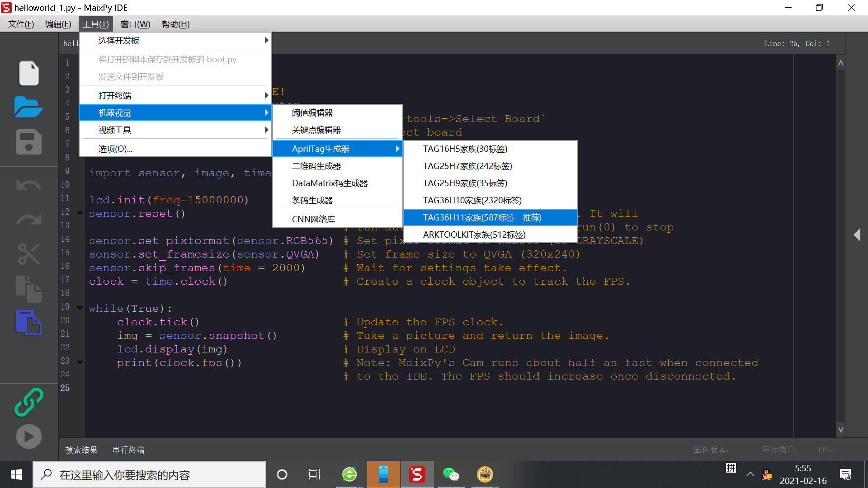
Task: Open the green browser icon in the taskbar
Action: [x=349, y=474]
